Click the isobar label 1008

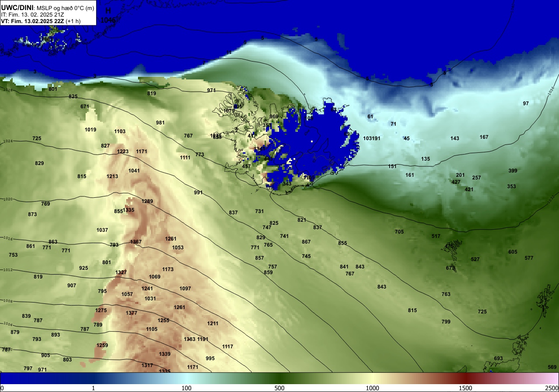pyautogui.click(x=8, y=301)
